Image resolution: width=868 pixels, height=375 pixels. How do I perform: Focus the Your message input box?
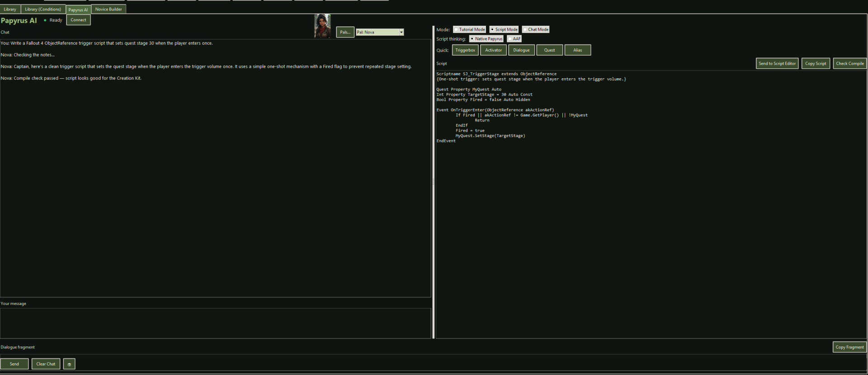coord(216,323)
